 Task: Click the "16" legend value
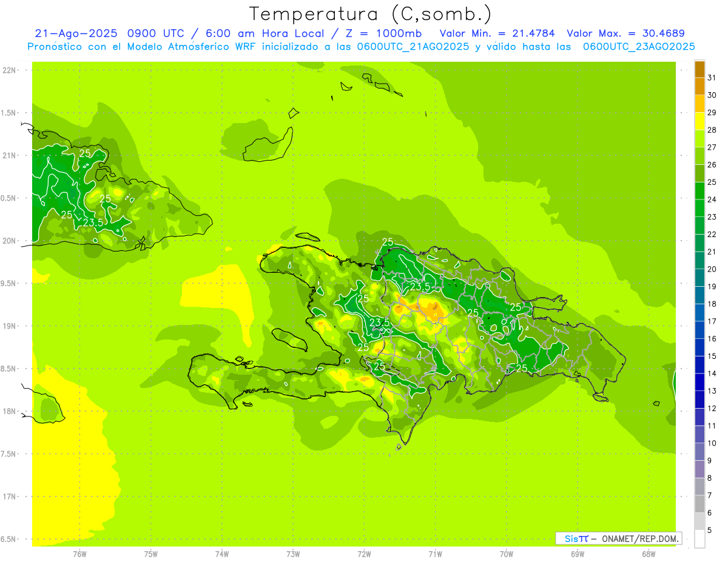(x=712, y=339)
